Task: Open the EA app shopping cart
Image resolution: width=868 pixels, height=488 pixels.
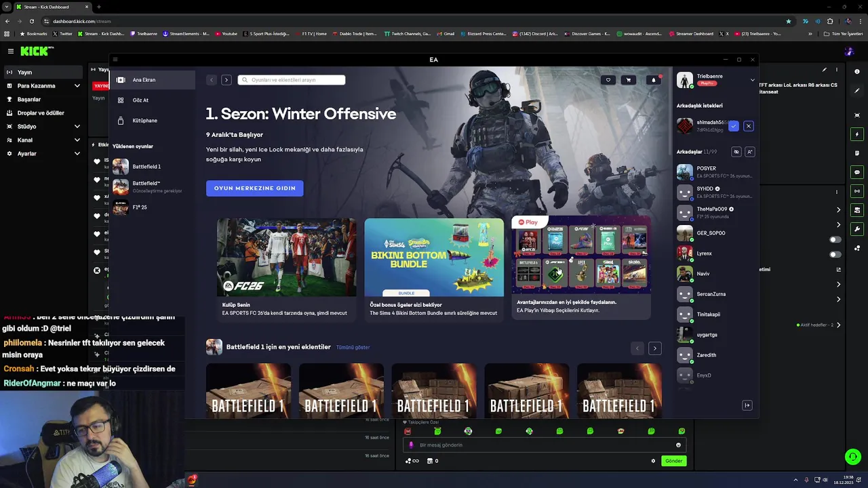Action: [x=629, y=80]
